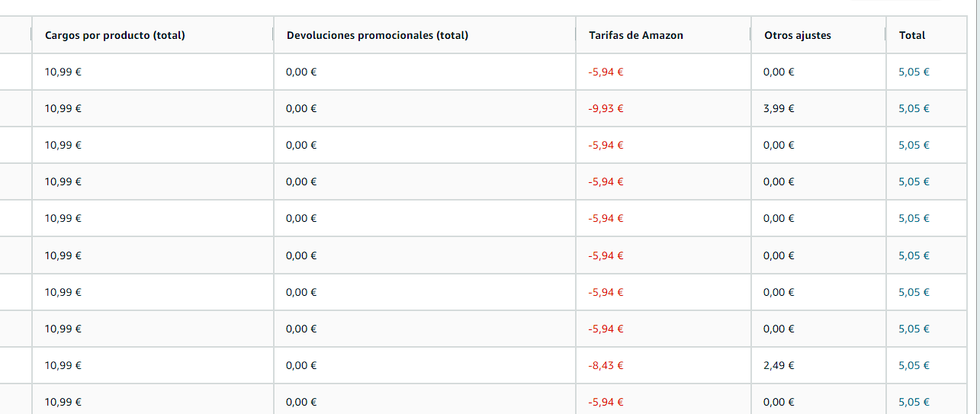The image size is (980, 414).
Task: Select the -8,43 € Amazon fee cell
Action: point(606,365)
